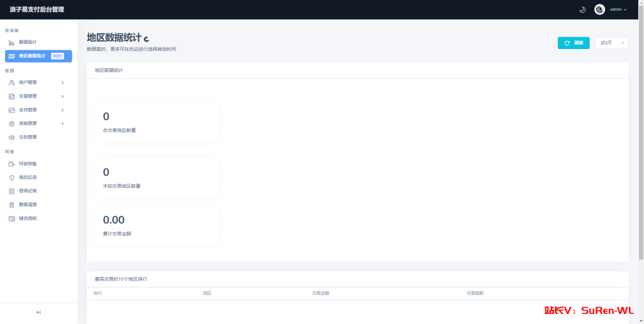
Task: Click the 域名授权 icon
Action: click(11, 218)
